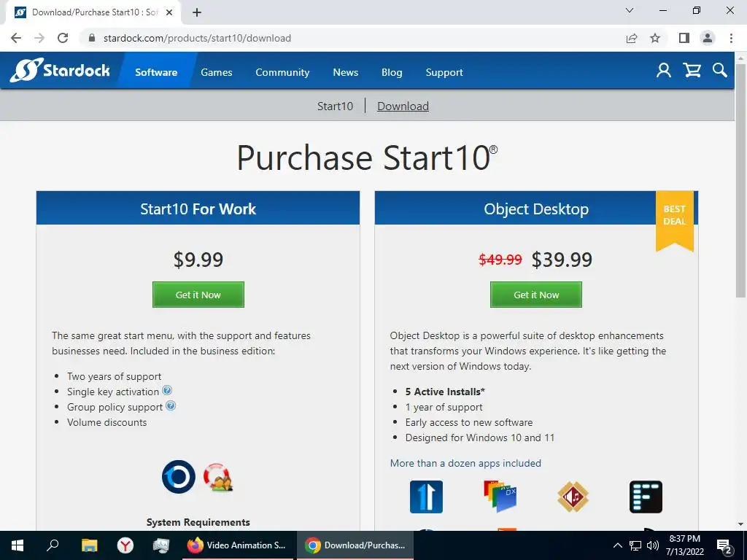Open the Blog menu item
747x560 pixels.
[x=392, y=72]
